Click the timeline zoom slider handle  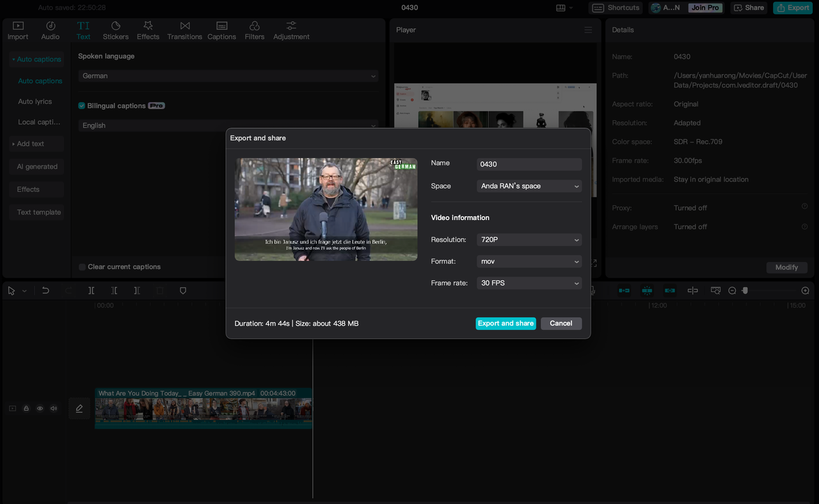[x=745, y=290]
